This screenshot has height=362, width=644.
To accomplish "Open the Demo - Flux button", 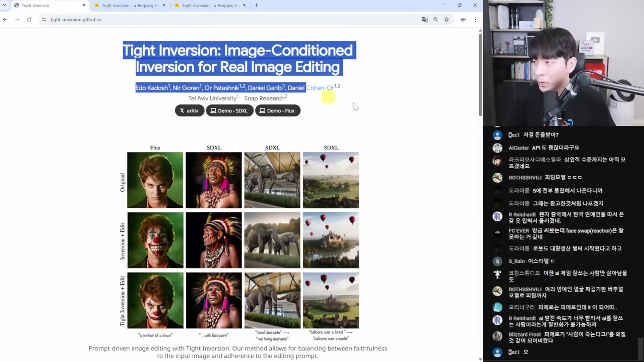I will point(278,111).
